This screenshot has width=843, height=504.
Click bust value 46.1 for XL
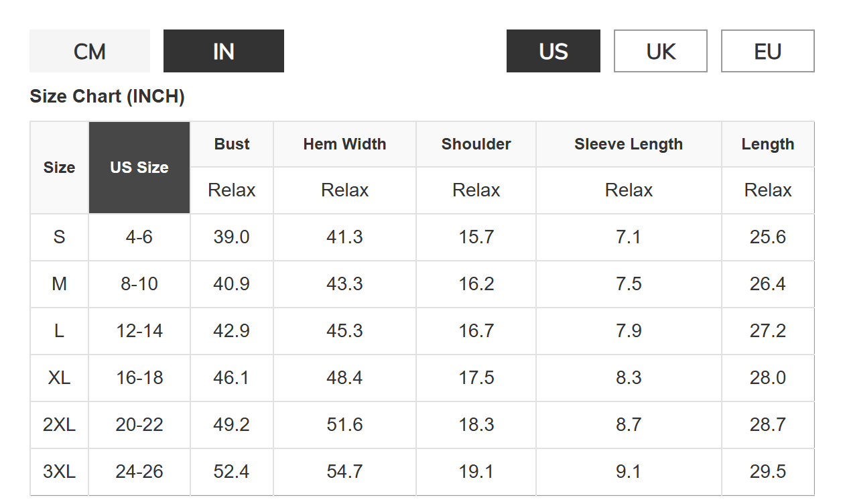pyautogui.click(x=231, y=378)
